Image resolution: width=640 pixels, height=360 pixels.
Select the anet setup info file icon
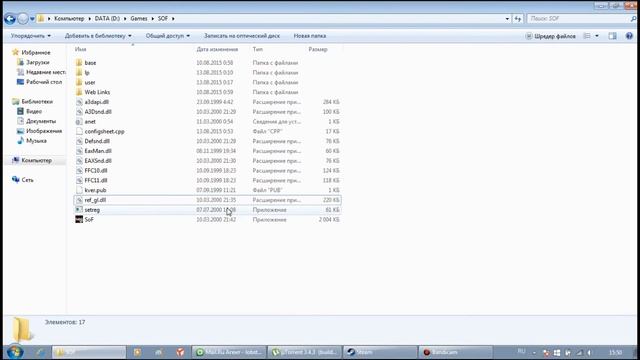pyautogui.click(x=79, y=122)
